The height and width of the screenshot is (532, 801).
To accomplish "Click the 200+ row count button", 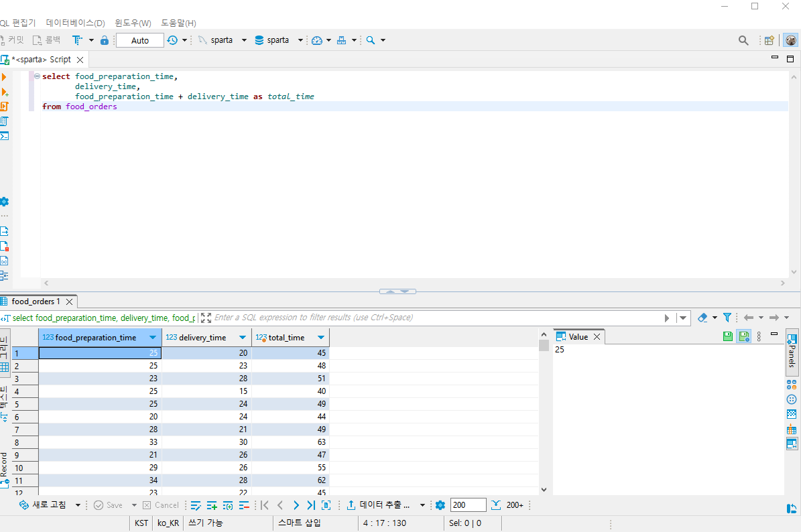I will 515,505.
